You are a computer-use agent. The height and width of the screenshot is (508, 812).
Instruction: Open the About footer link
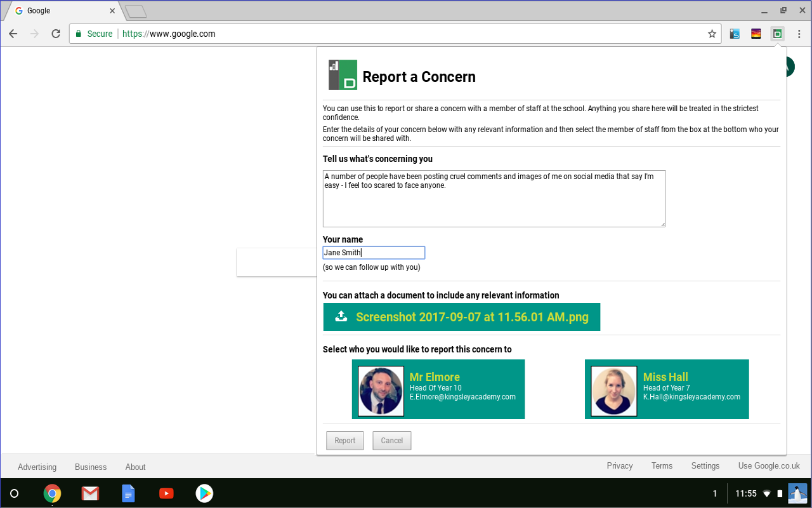(x=135, y=467)
